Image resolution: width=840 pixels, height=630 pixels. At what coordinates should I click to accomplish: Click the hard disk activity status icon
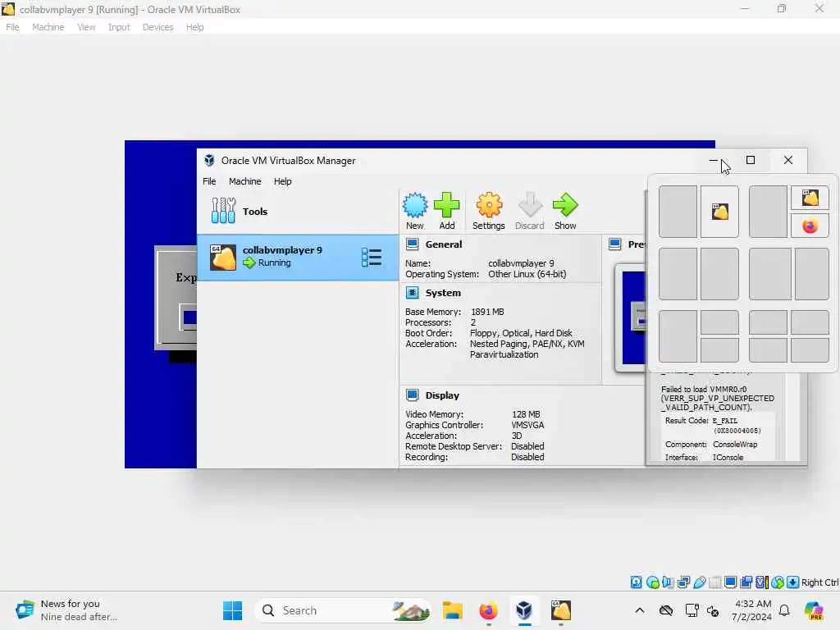pyautogui.click(x=636, y=582)
